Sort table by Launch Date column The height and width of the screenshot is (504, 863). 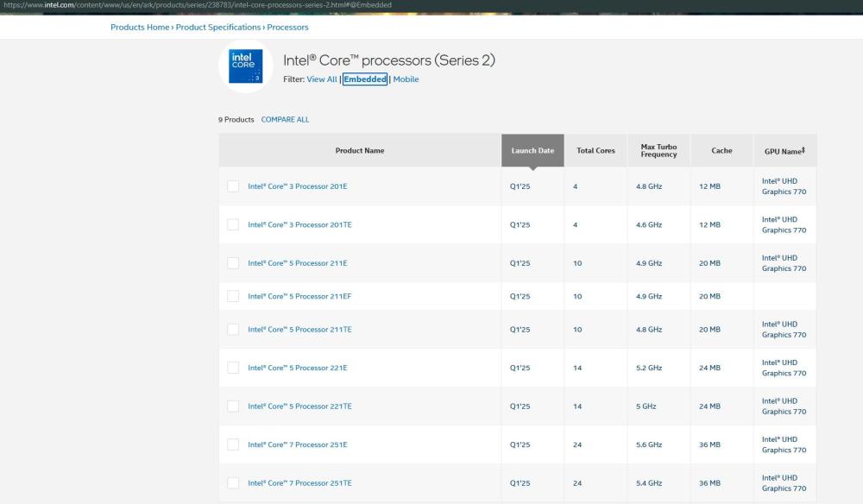click(532, 150)
